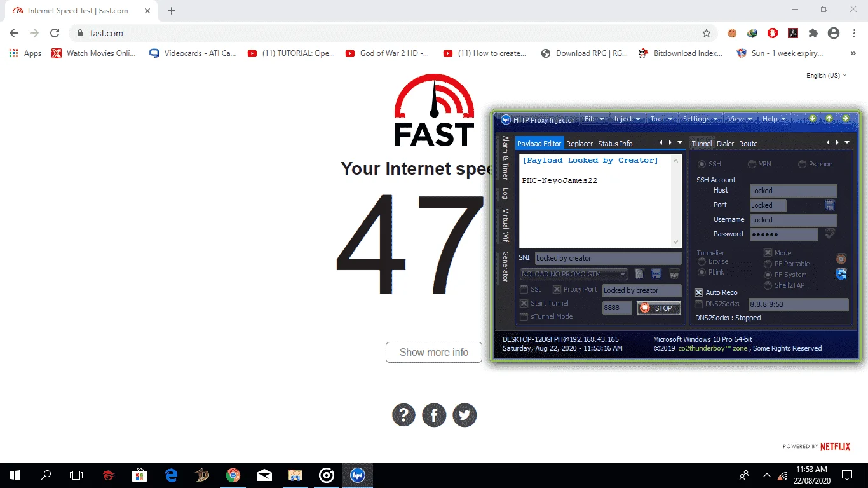Open the View menu dropdown
The width and height of the screenshot is (868, 488).
(740, 119)
